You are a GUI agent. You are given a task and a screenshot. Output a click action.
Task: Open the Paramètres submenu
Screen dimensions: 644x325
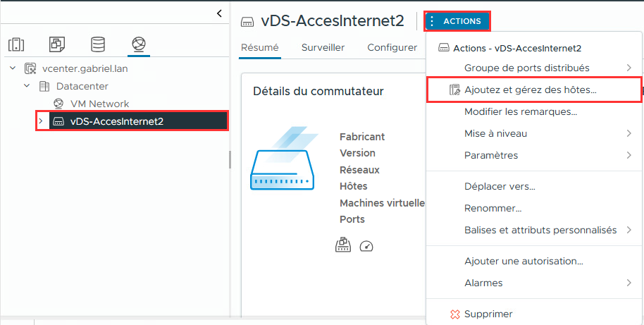[491, 155]
